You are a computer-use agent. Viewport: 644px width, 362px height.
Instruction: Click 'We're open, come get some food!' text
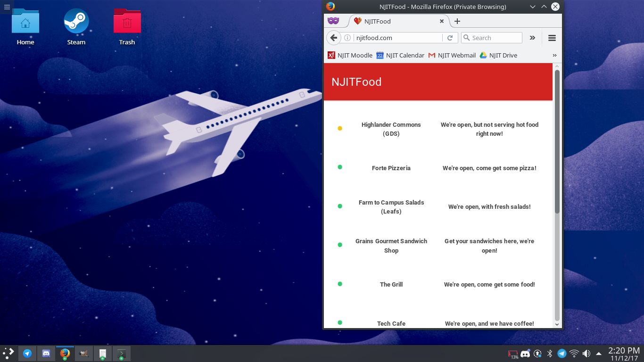tap(489, 284)
